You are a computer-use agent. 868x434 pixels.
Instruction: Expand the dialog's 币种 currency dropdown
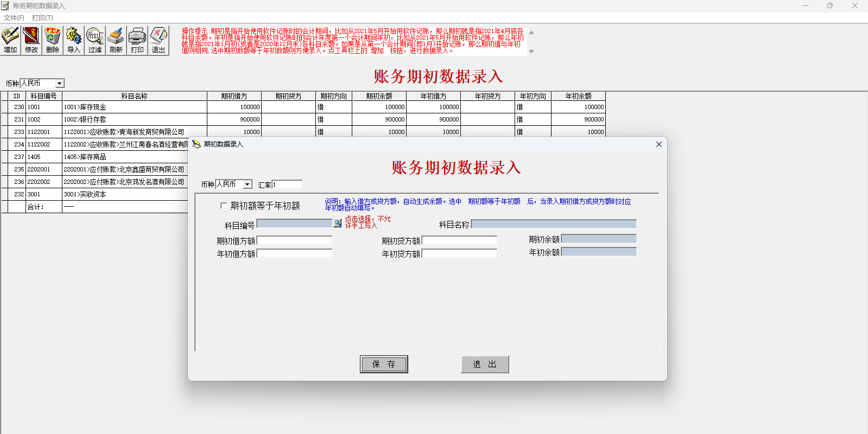tap(248, 184)
